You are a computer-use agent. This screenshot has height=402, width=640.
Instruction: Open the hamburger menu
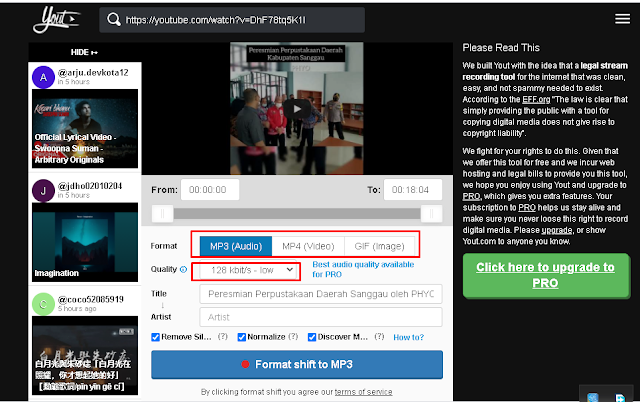click(x=622, y=19)
